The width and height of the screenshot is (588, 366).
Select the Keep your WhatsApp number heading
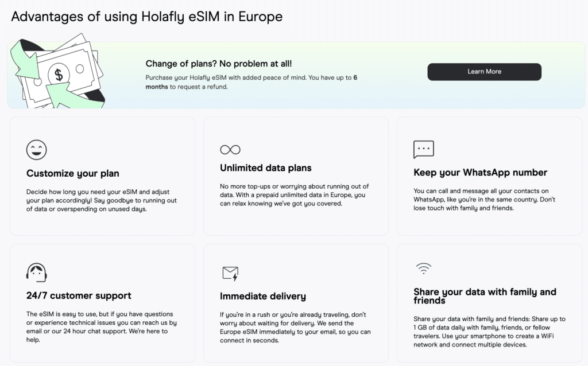click(x=481, y=173)
